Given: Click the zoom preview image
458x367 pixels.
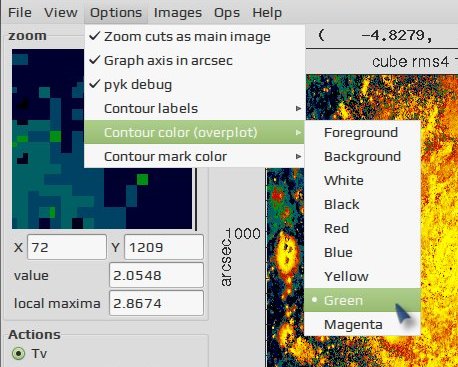Looking at the screenshot, I should pyautogui.click(x=102, y=139).
